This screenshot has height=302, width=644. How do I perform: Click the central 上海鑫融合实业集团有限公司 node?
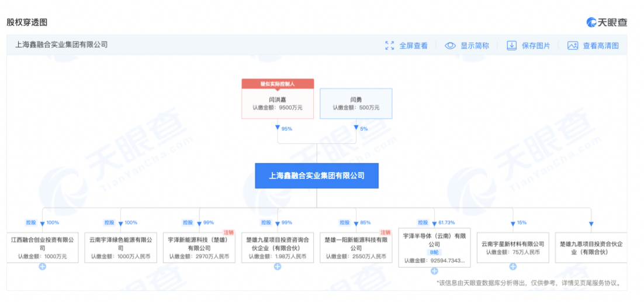(x=317, y=176)
